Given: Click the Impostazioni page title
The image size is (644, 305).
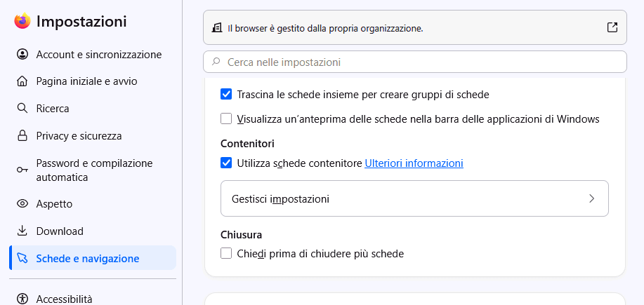Looking at the screenshot, I should click(x=81, y=21).
